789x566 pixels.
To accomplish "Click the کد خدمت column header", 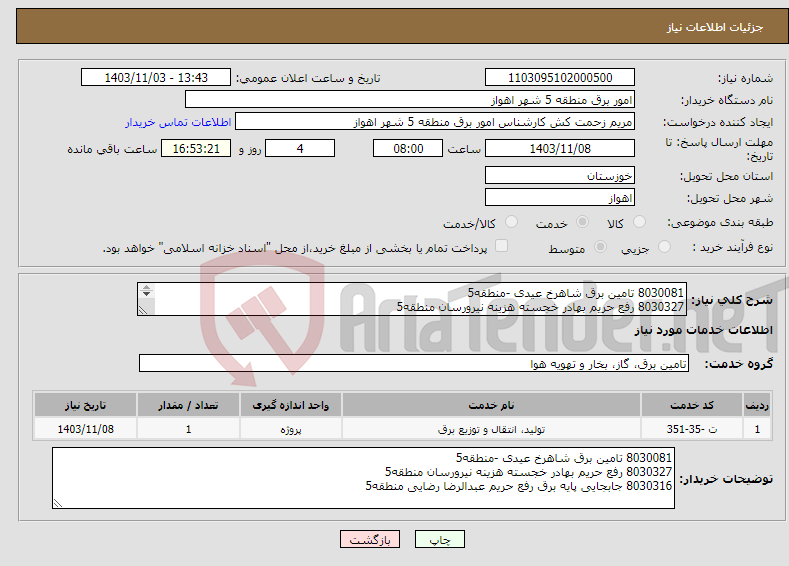I will (x=692, y=405).
